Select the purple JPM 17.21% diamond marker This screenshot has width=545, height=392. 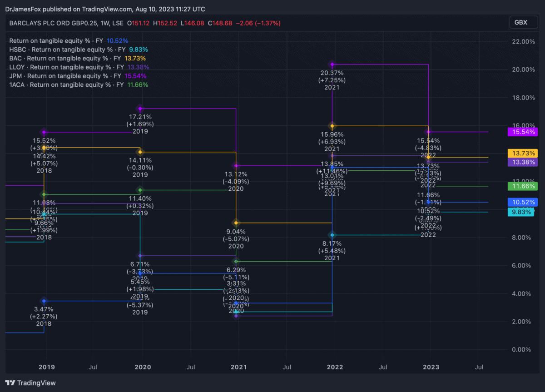(x=140, y=109)
